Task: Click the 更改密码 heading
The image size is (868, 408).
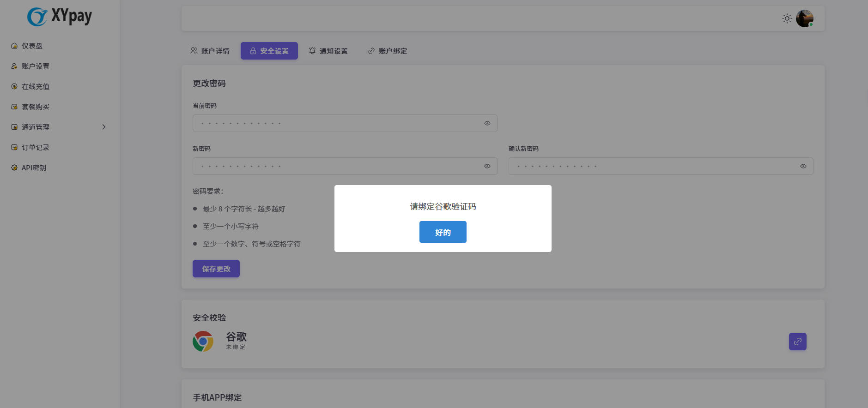Action: [209, 83]
